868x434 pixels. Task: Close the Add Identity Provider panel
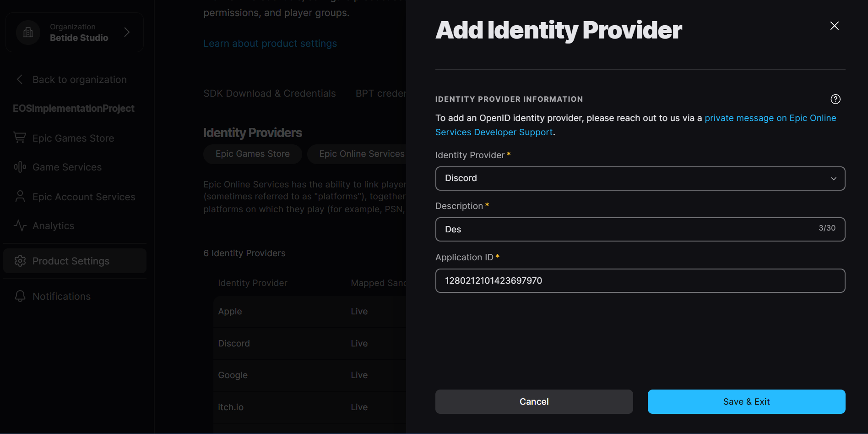point(834,26)
